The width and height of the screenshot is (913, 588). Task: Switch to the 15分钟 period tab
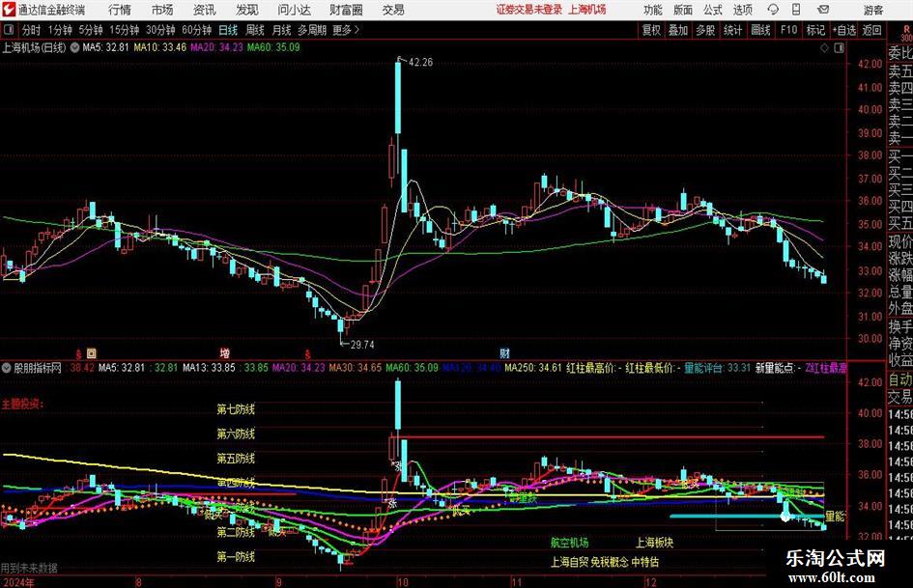(x=124, y=30)
